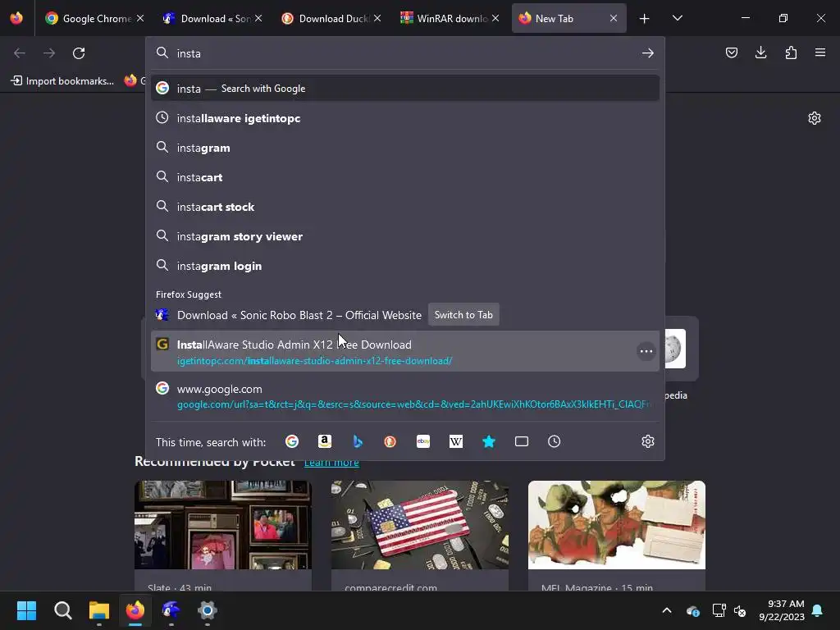
Task: Close the Google Chrome tab
Action: tap(140, 18)
